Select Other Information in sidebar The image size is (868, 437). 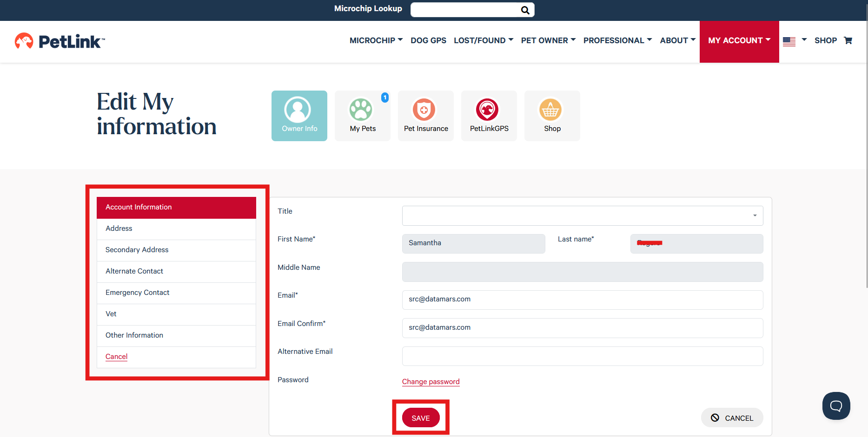point(176,336)
